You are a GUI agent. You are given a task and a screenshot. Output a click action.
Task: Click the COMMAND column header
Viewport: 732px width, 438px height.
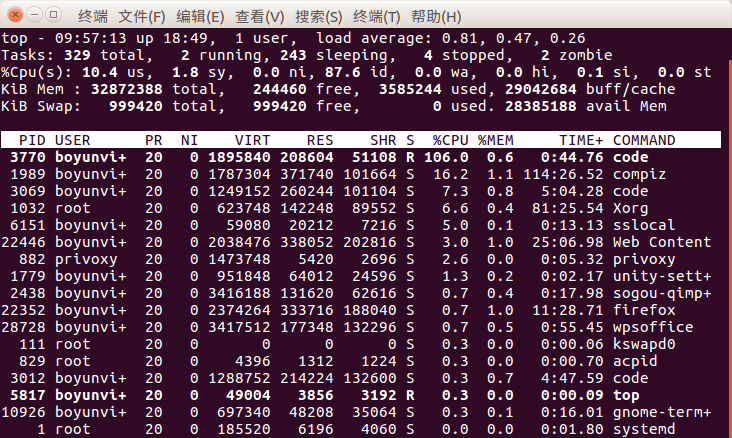[x=644, y=140]
